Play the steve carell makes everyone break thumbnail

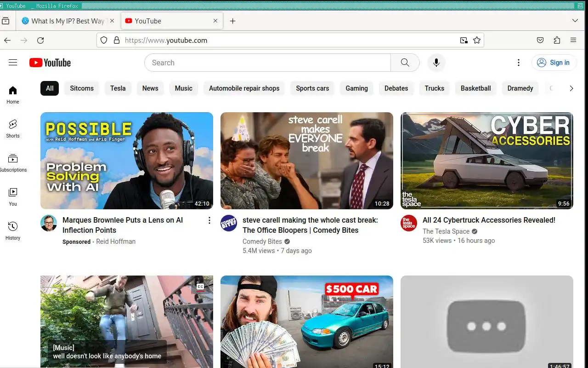click(307, 161)
